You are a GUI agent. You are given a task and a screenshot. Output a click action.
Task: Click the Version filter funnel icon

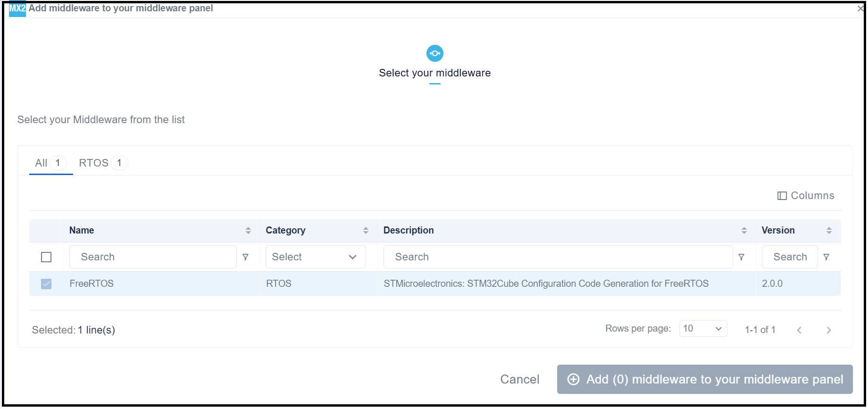826,257
